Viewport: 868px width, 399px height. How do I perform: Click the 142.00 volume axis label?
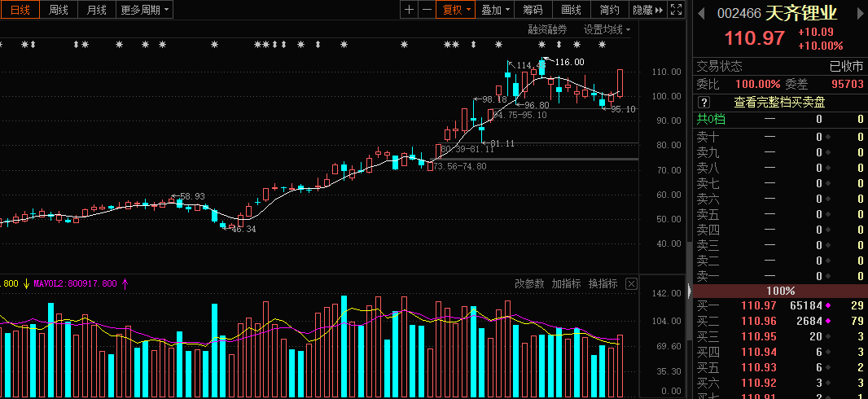click(x=667, y=293)
